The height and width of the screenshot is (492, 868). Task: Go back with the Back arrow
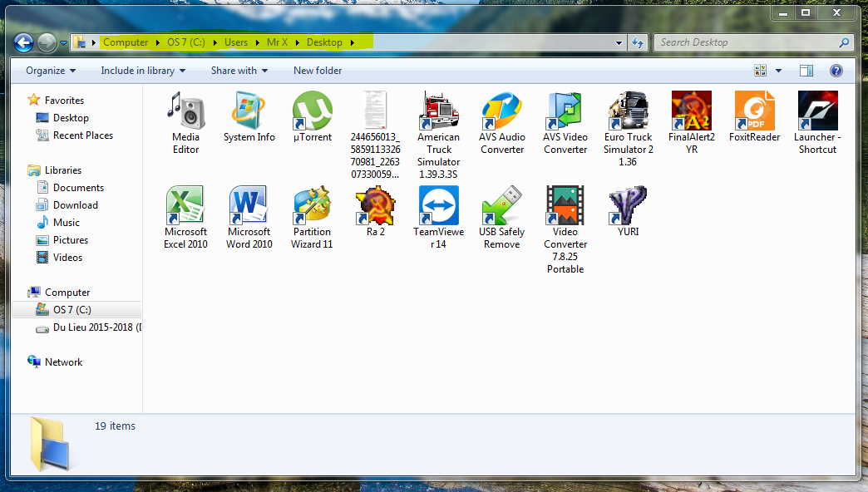(x=24, y=42)
